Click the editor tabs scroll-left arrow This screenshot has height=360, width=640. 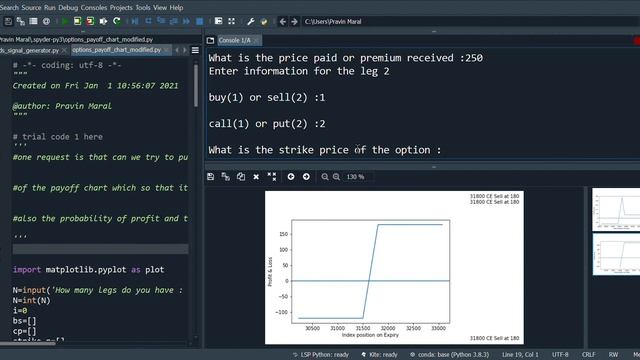coord(177,50)
